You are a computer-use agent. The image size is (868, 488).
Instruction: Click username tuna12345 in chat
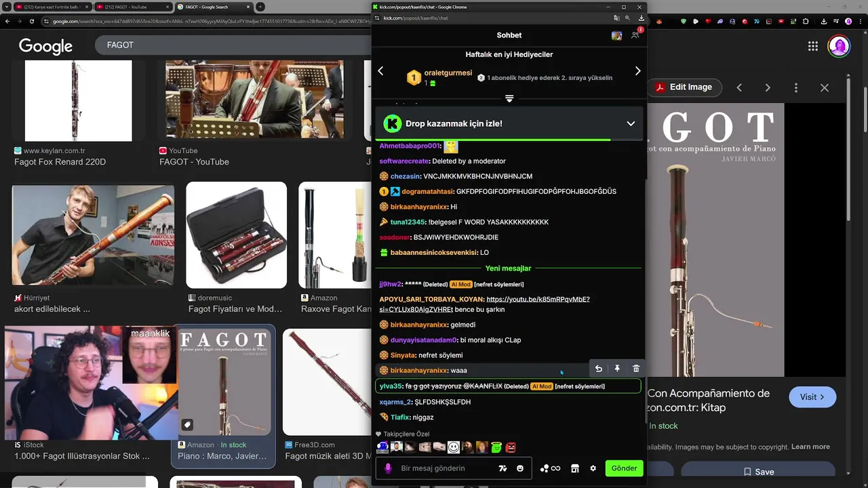pyautogui.click(x=408, y=222)
